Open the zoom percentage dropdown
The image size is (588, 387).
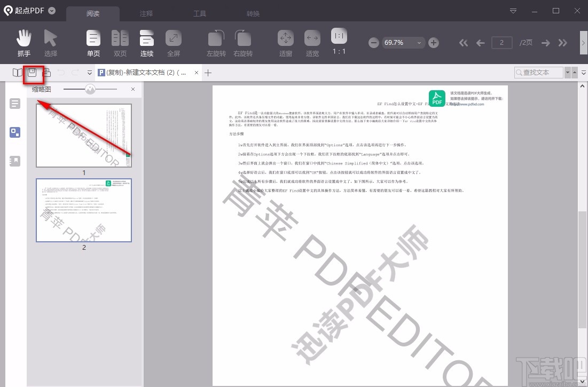point(420,42)
